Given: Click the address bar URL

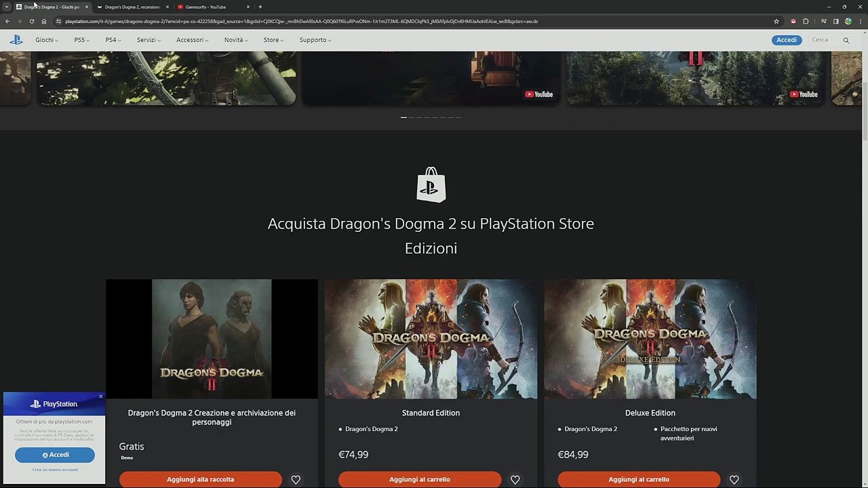Looking at the screenshot, I should [301, 21].
